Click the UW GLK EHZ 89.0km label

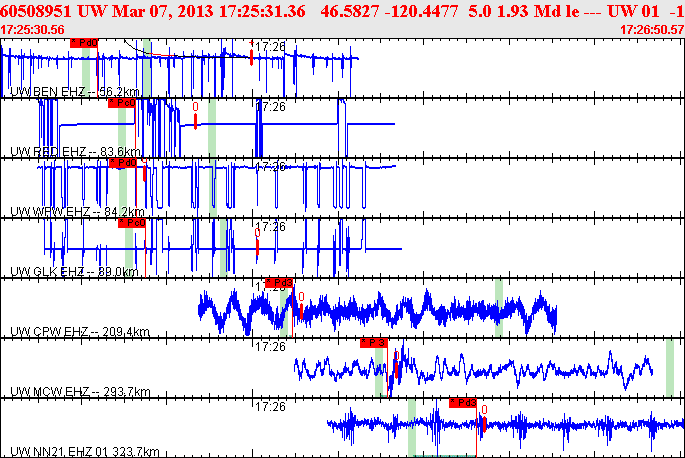click(74, 271)
